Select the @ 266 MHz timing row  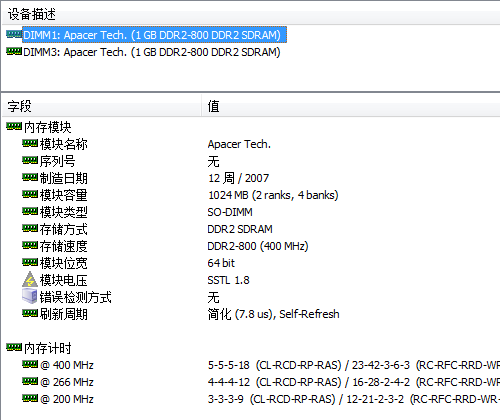[x=67, y=382]
